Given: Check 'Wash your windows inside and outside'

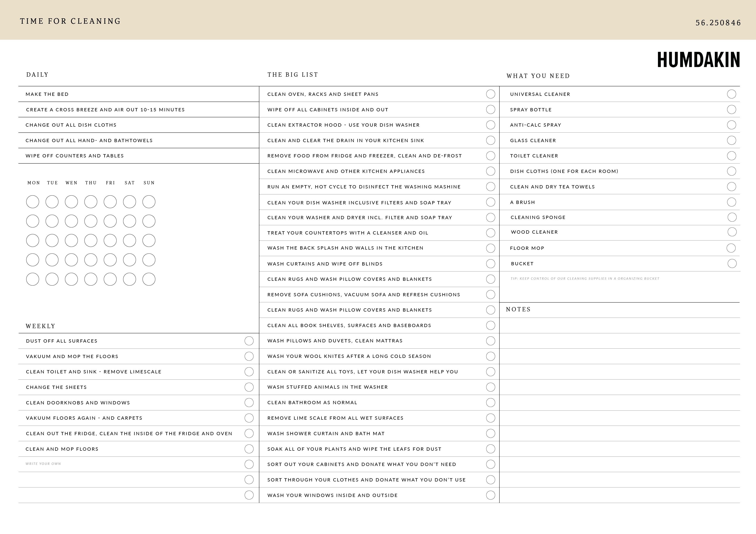Looking at the screenshot, I should [490, 495].
